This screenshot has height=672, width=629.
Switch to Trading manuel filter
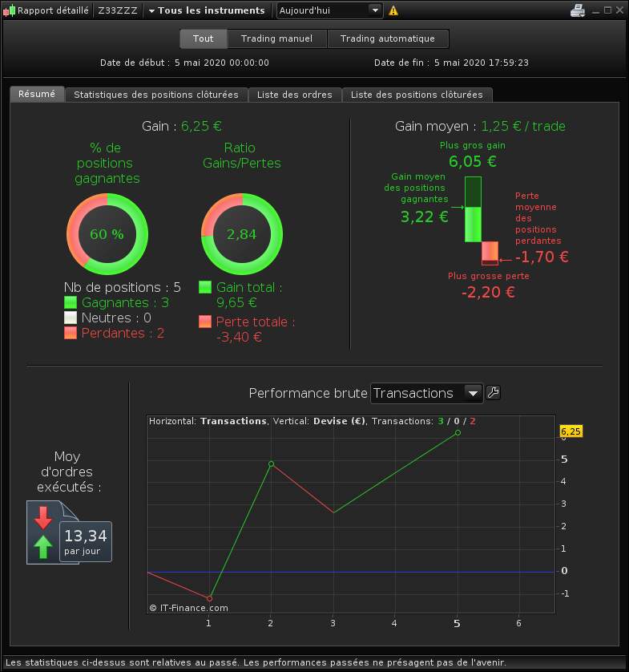click(x=276, y=38)
